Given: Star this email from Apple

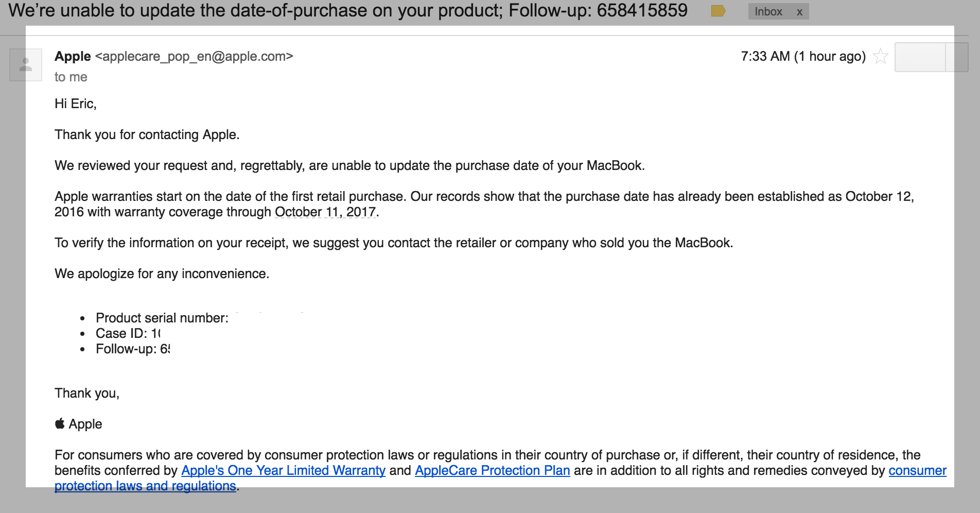Looking at the screenshot, I should (x=881, y=56).
